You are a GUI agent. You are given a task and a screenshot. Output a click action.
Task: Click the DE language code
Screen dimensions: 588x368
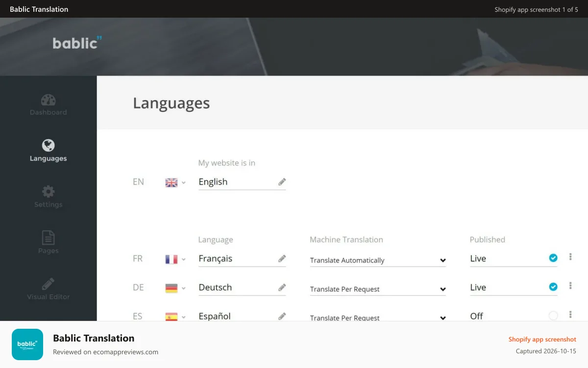138,288
